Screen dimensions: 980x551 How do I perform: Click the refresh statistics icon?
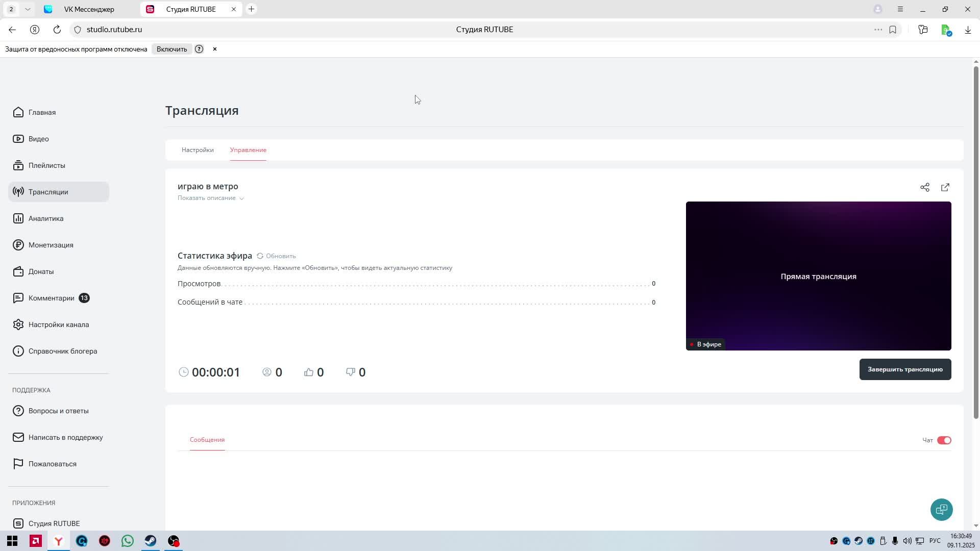260,256
